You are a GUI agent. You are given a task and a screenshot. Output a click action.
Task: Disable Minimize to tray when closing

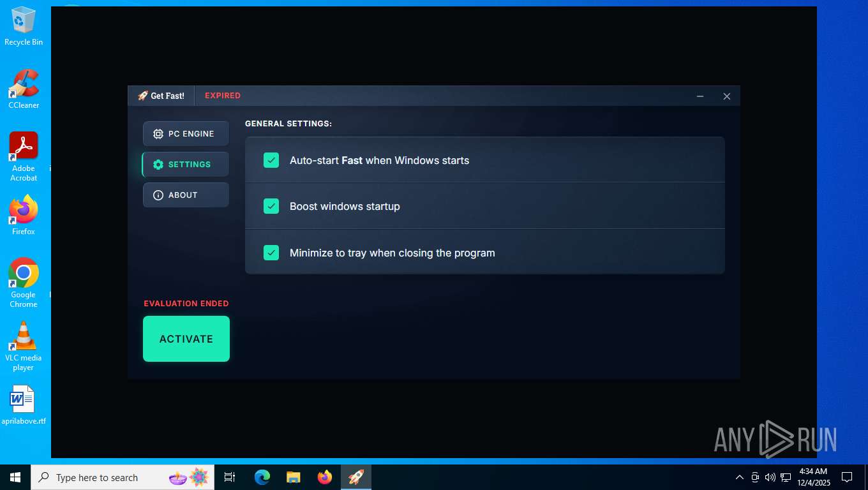[x=271, y=253]
